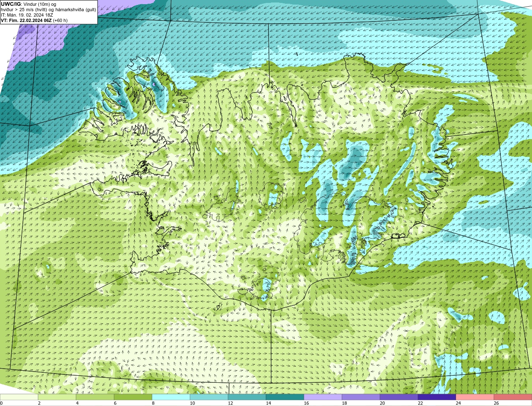Click the "10" label on the colour scale
The height and width of the screenshot is (406, 532).
click(192, 403)
